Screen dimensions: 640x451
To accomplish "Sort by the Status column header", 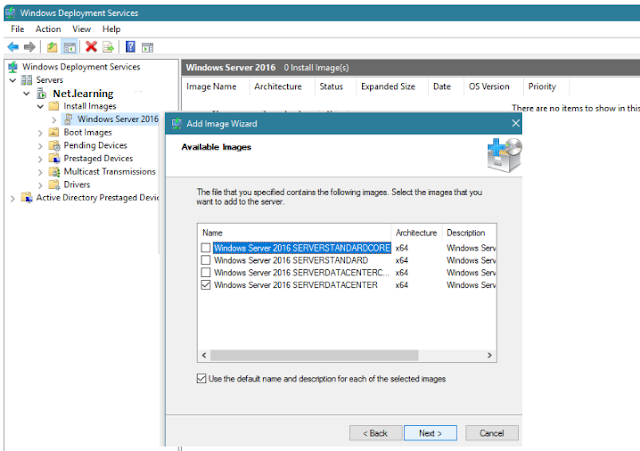I will click(x=336, y=87).
